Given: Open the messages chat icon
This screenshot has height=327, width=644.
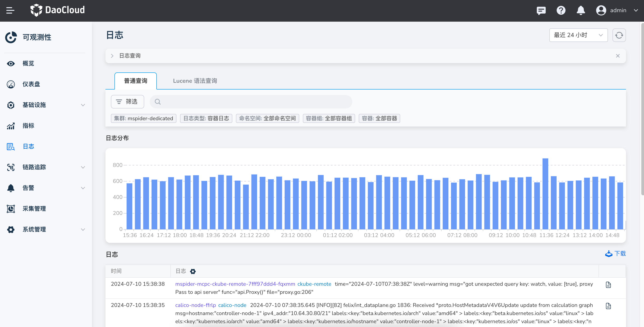Looking at the screenshot, I should coord(541,10).
